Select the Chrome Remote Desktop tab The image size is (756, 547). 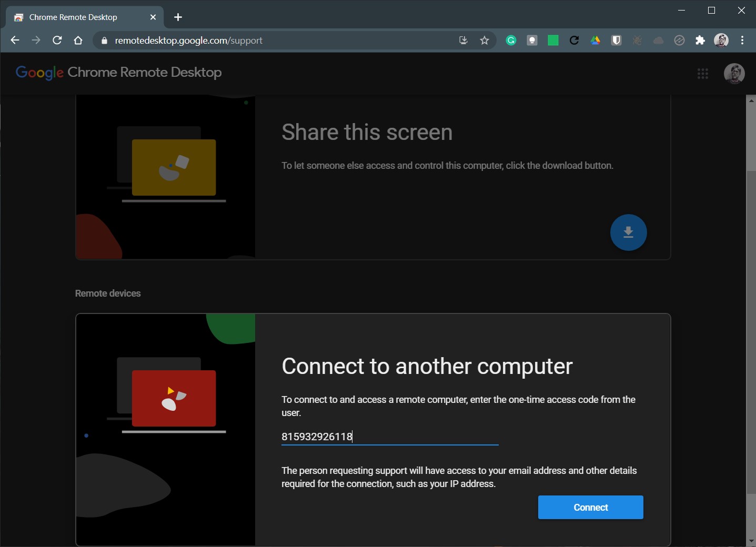pos(85,17)
